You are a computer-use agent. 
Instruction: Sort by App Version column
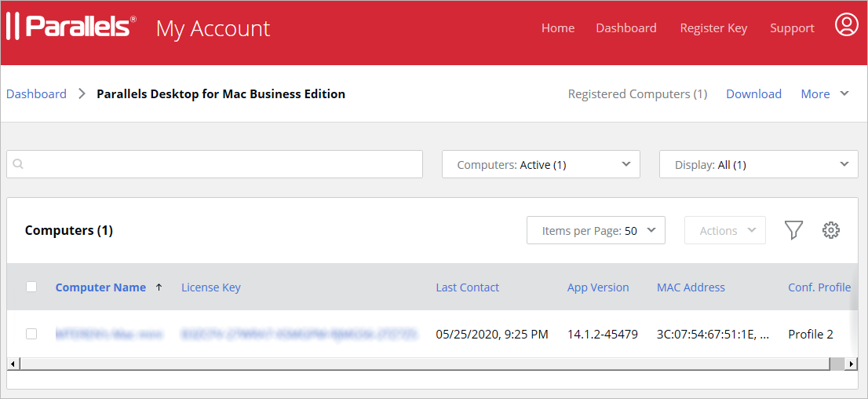tap(598, 287)
